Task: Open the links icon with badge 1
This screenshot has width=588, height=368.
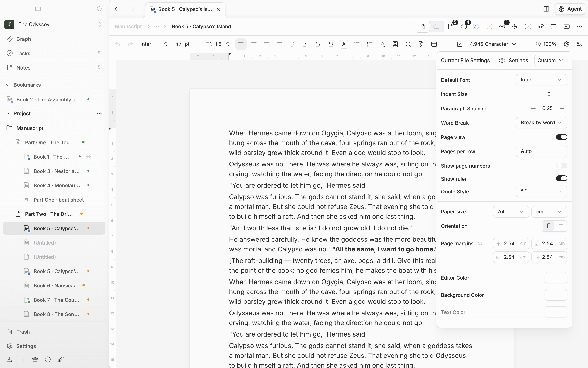Action: [x=502, y=26]
